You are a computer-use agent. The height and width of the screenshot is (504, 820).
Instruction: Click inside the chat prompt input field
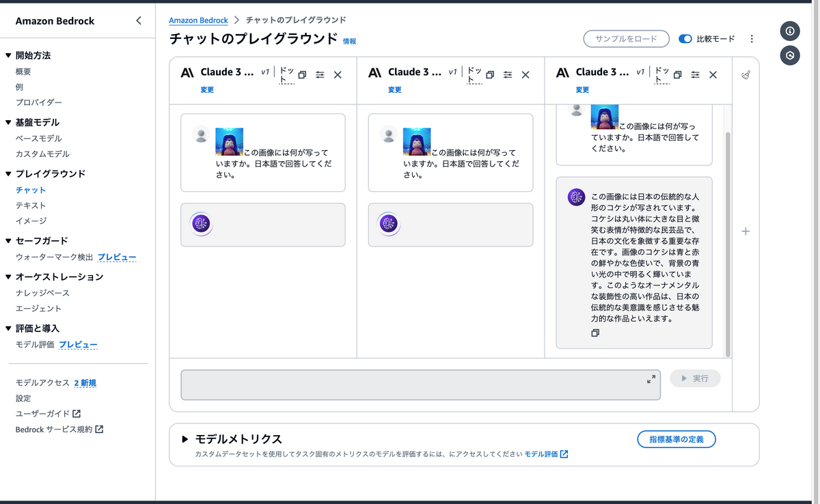pos(420,385)
